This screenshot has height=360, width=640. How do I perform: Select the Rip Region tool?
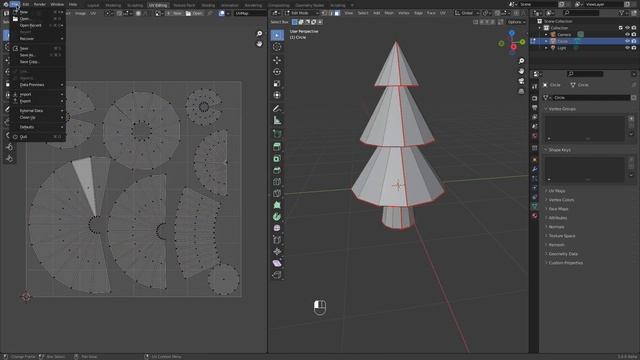click(277, 275)
